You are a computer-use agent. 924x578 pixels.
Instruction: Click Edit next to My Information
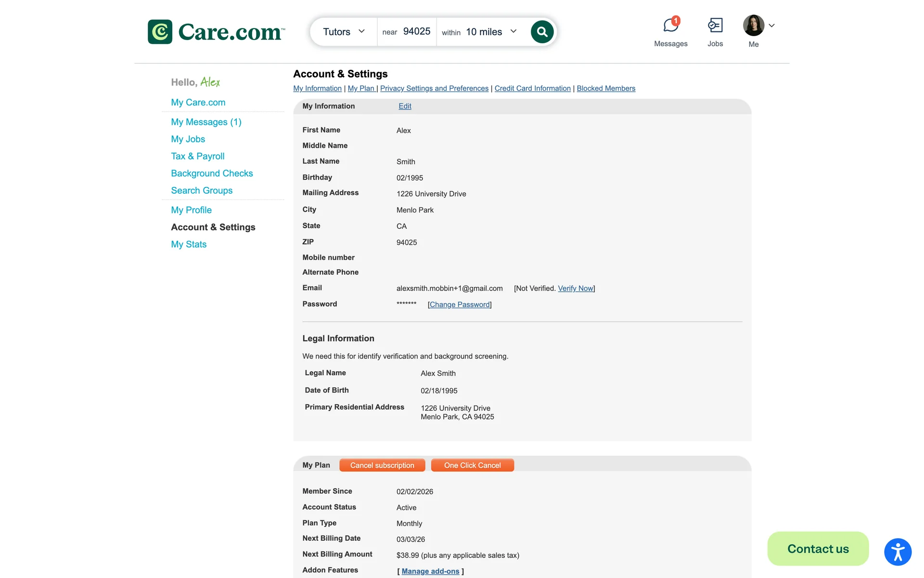[x=405, y=106]
